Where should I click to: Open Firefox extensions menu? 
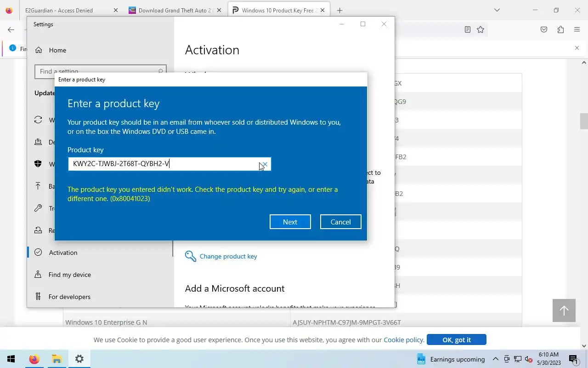tap(560, 29)
